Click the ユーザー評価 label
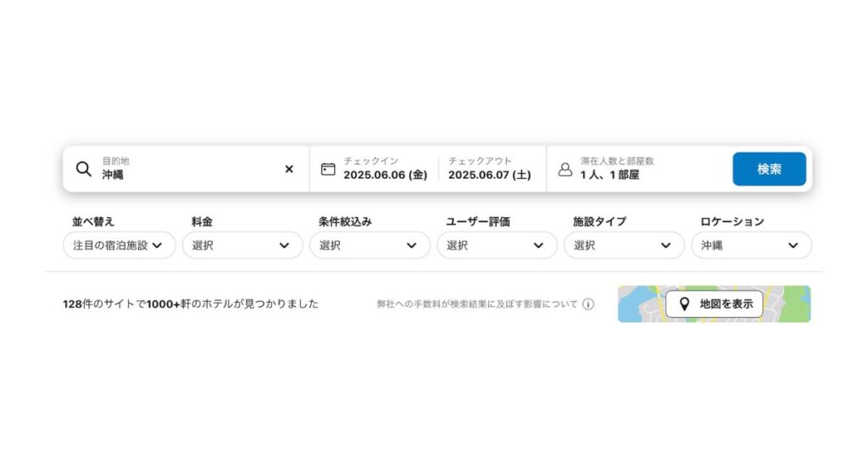 pyautogui.click(x=478, y=221)
